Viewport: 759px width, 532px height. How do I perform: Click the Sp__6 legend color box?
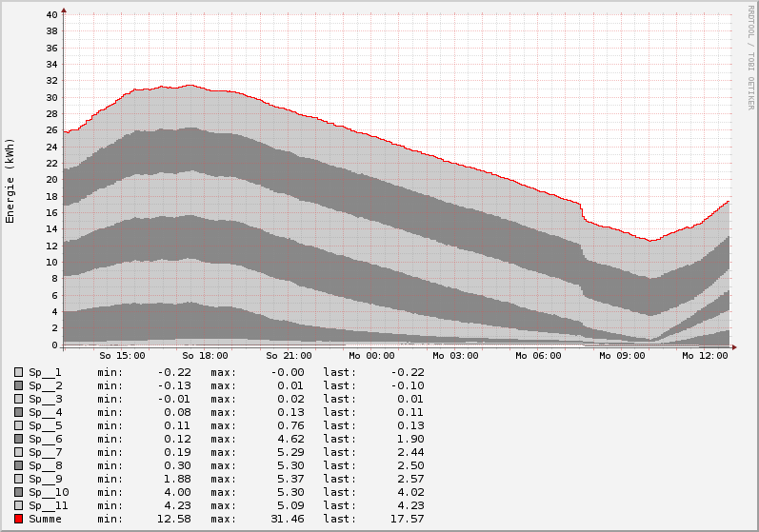[x=19, y=439]
